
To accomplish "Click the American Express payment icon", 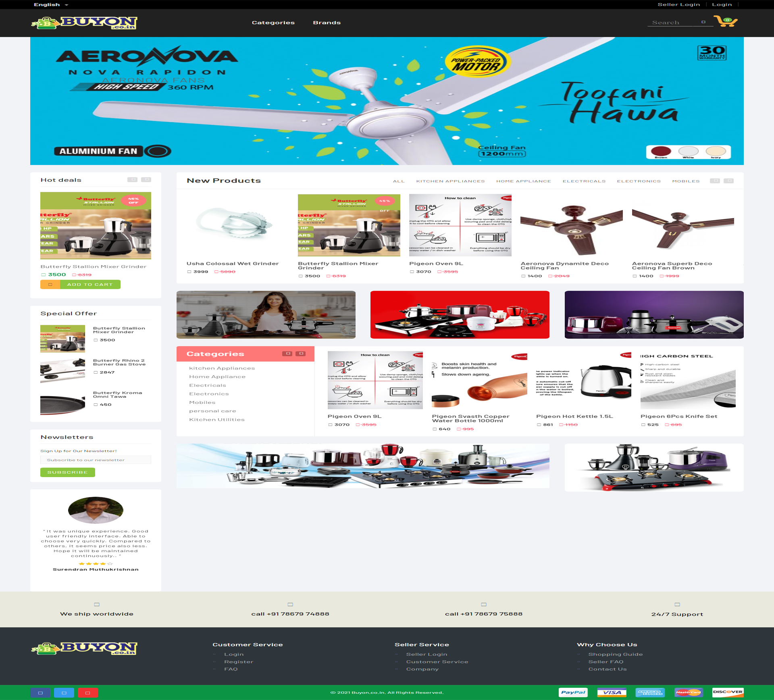I will [x=650, y=692].
